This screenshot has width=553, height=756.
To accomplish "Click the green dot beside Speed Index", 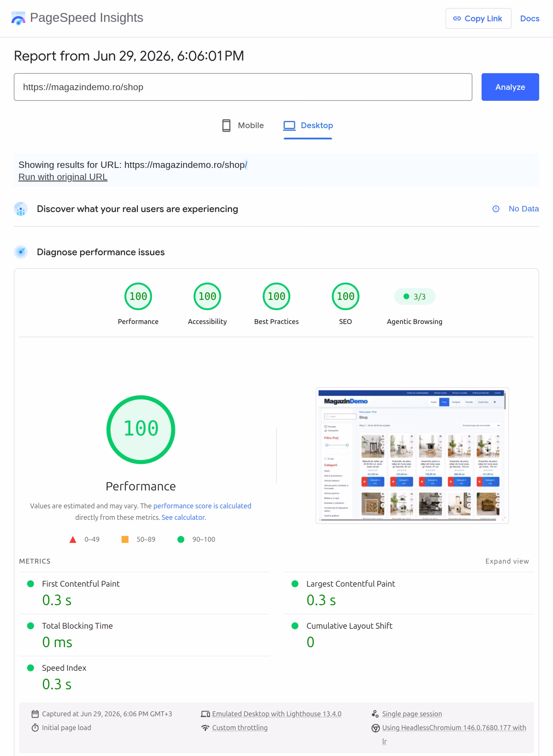I will (x=30, y=668).
